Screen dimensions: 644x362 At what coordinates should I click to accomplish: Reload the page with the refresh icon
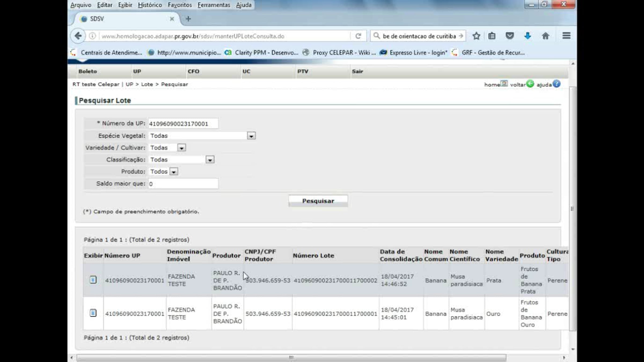[358, 36]
